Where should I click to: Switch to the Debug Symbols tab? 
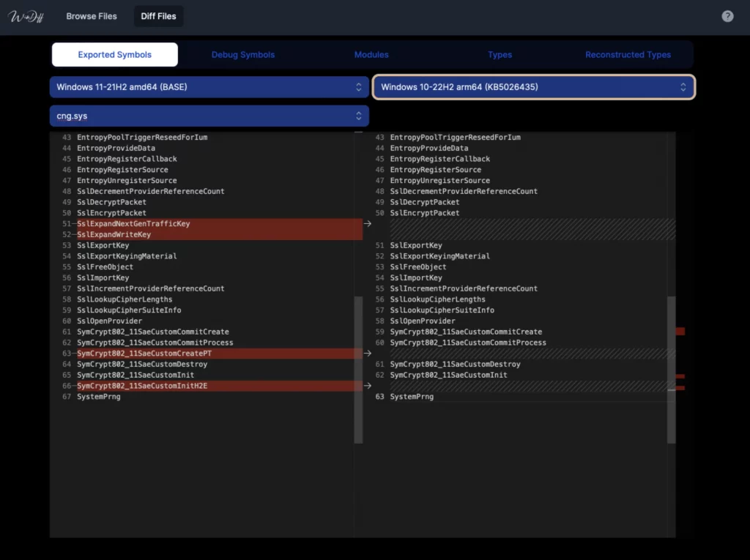[243, 54]
